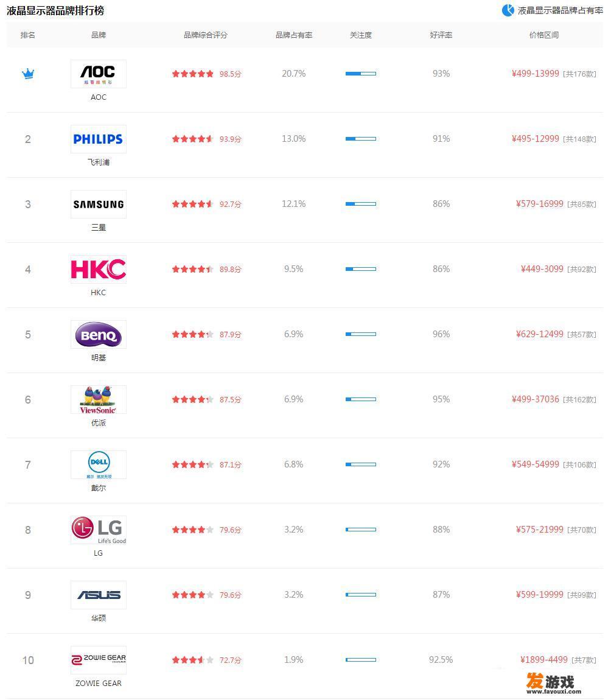This screenshot has height=700, width=611.
Task: Open the BenQ brand logo
Action: coord(98,334)
